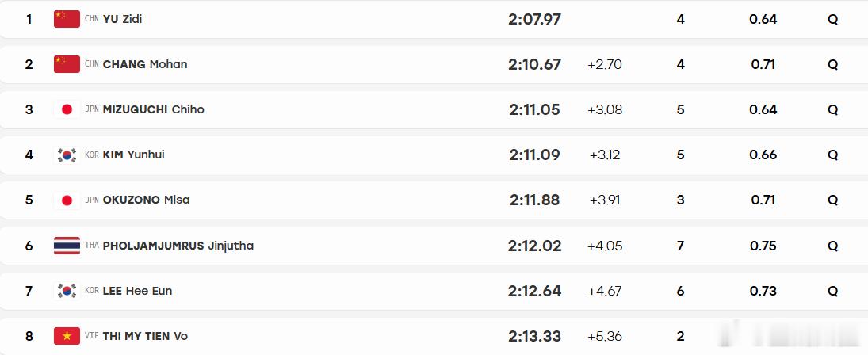Open athlete profile CHANG Mohan
Image resolution: width=868 pixels, height=355 pixels.
pyautogui.click(x=145, y=64)
